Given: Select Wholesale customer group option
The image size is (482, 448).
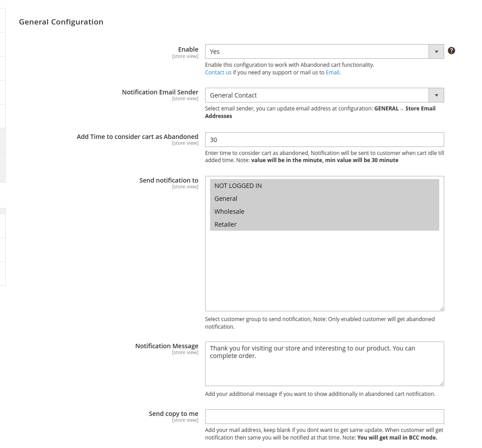Looking at the screenshot, I should point(324,212).
